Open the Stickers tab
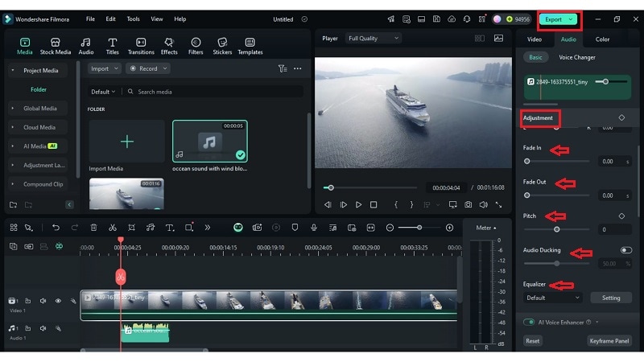This screenshot has height=362, width=644. 222,46
